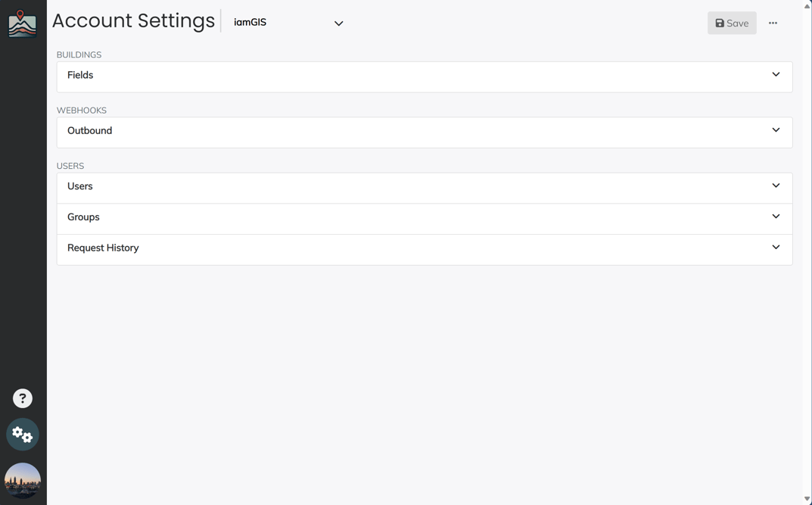Click the scrollbar down arrow
812x505 pixels.
click(x=807, y=499)
